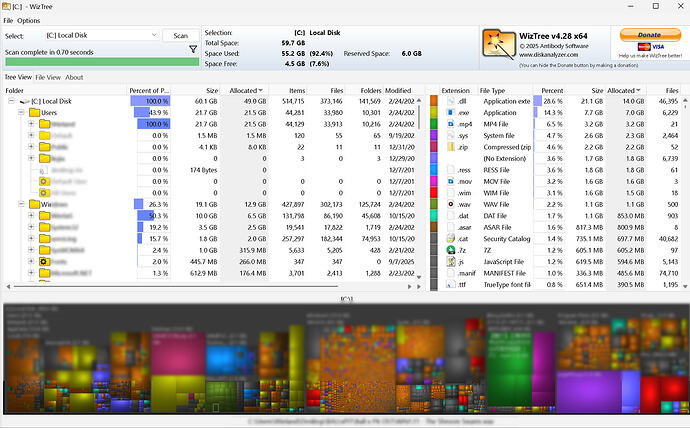This screenshot has width=690, height=428.
Task: Click the filter funnel icon
Action: coord(192,48)
